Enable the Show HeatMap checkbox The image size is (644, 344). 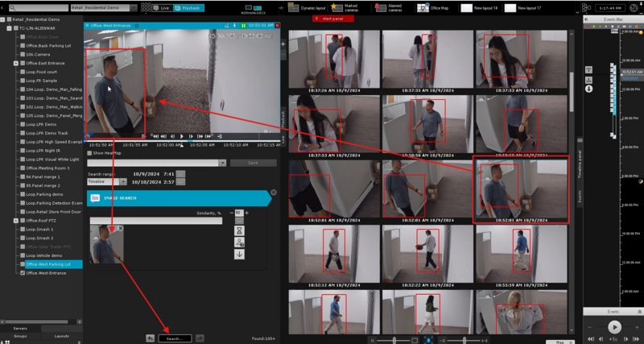click(x=89, y=152)
